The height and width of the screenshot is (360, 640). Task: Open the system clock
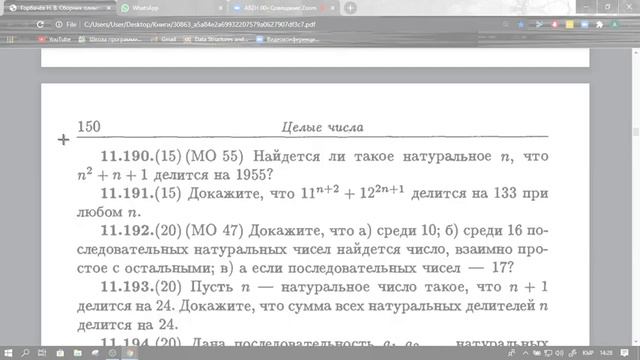click(x=606, y=353)
